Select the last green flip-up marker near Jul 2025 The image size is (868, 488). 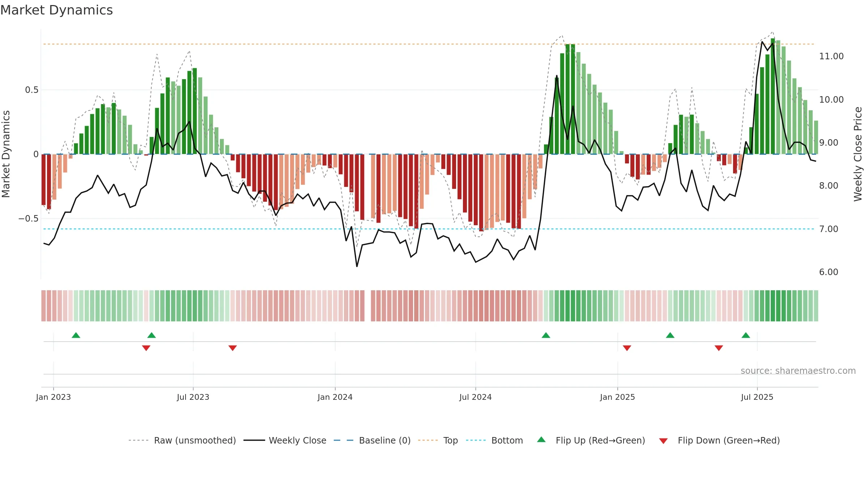746,335
